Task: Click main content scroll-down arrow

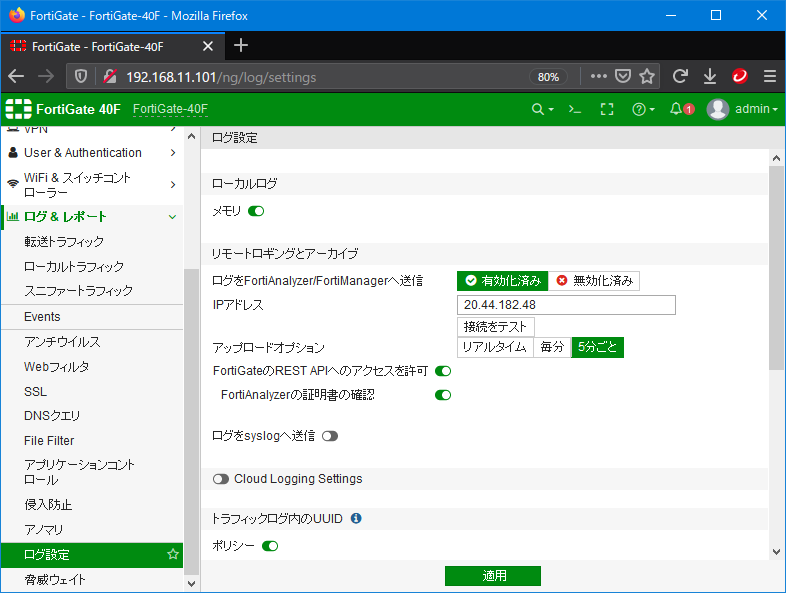Action: [776, 552]
